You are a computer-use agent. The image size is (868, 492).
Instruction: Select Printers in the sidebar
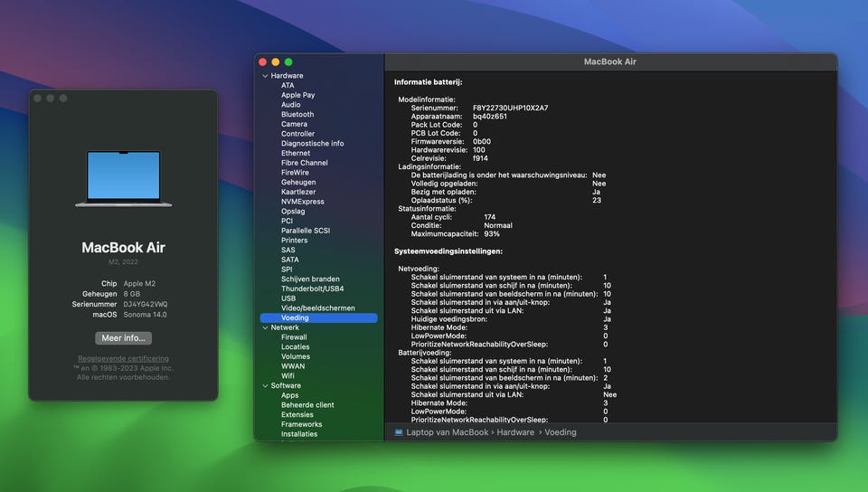(x=294, y=241)
